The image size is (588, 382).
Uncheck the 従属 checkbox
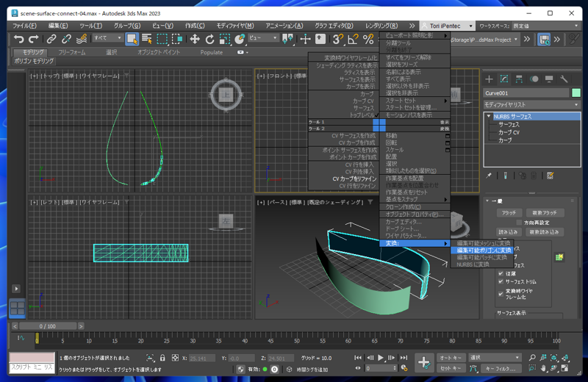click(501, 273)
